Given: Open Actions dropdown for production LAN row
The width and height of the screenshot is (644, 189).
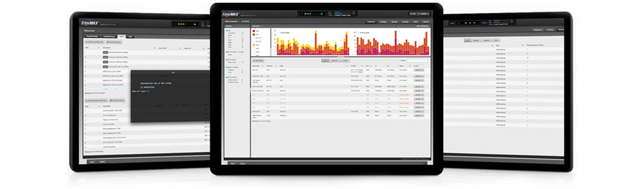Looking at the screenshot, I should 419,76.
